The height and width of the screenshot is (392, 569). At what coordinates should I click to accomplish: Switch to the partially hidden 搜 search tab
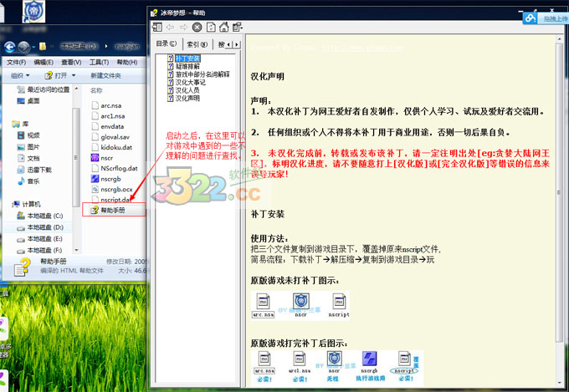pos(221,44)
